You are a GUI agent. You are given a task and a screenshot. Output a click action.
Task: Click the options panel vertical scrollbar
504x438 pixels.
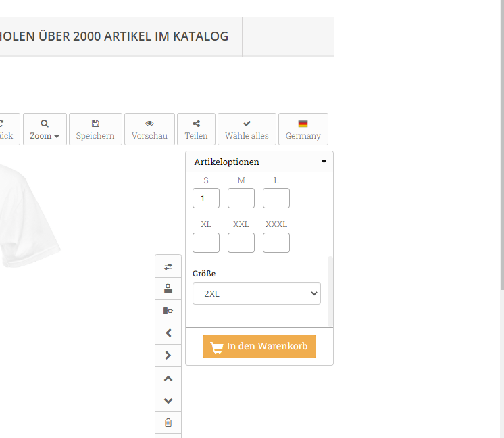pyautogui.click(x=330, y=291)
